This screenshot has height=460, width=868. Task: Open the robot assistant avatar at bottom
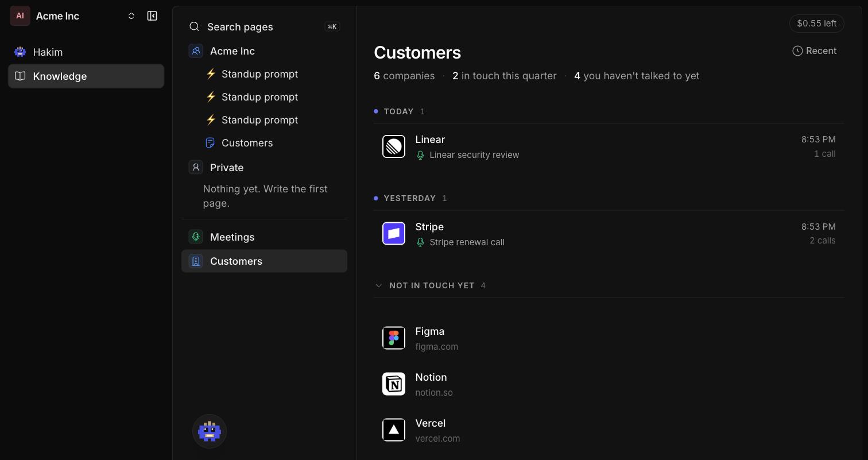click(x=210, y=431)
